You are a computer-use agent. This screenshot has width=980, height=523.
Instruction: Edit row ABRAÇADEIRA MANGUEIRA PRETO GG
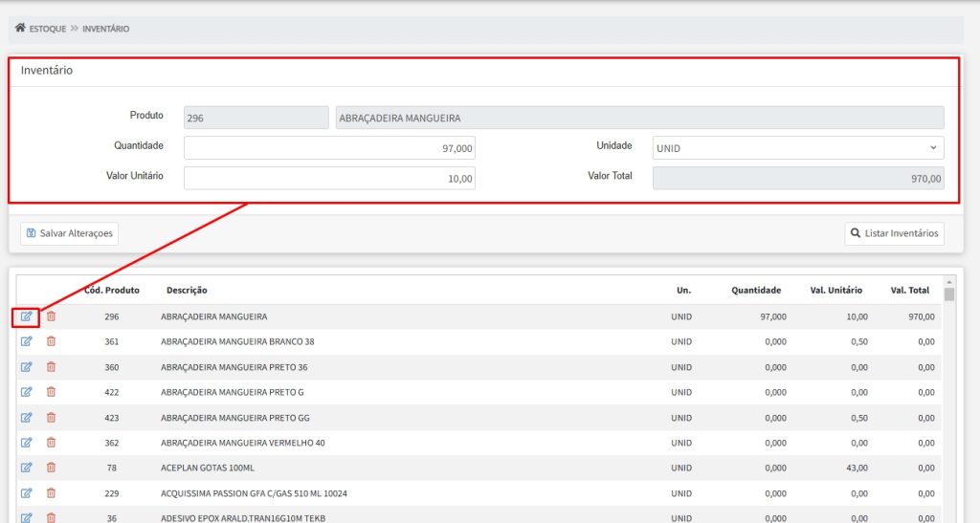(26, 418)
